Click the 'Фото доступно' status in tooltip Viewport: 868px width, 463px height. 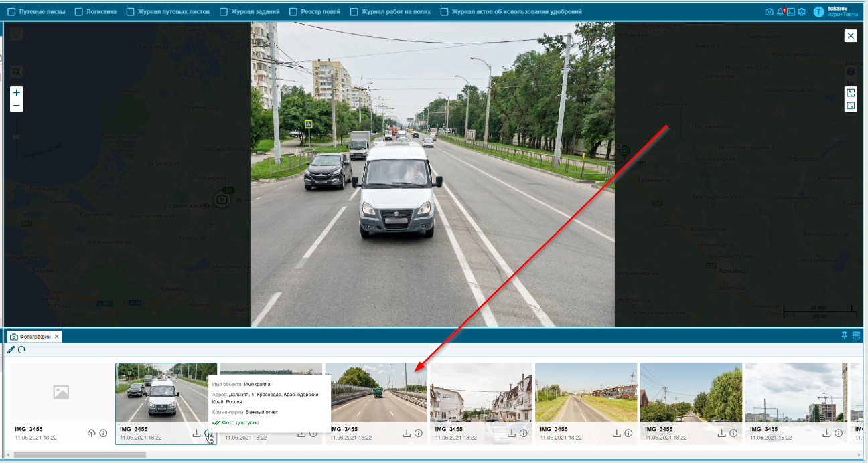click(x=236, y=422)
